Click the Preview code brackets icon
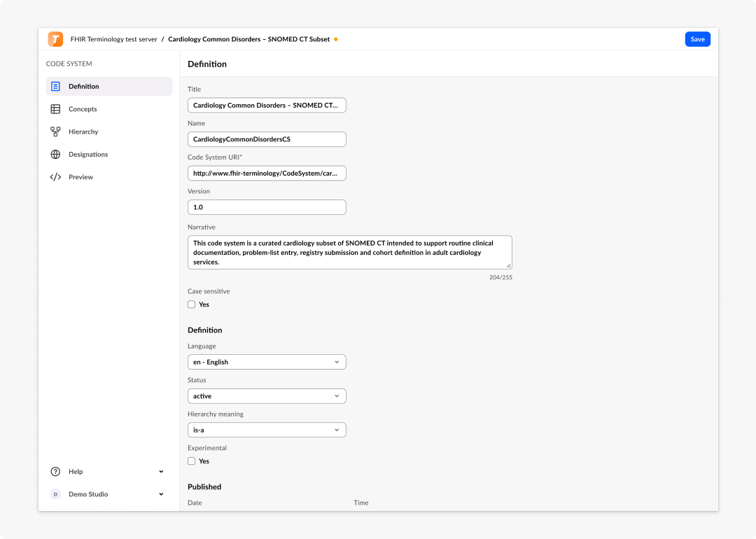Image resolution: width=756 pixels, height=539 pixels. tap(55, 177)
